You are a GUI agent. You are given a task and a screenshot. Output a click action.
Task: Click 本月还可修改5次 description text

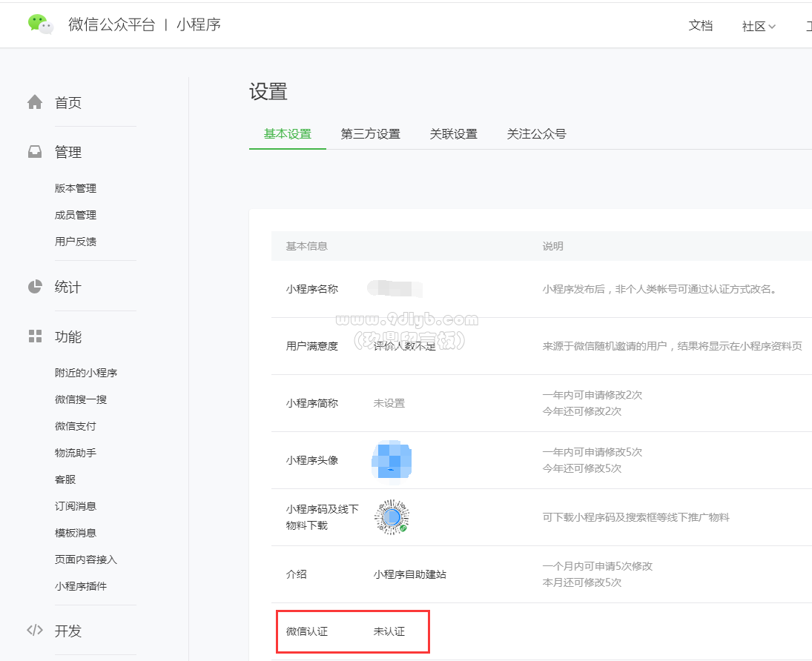point(582,583)
